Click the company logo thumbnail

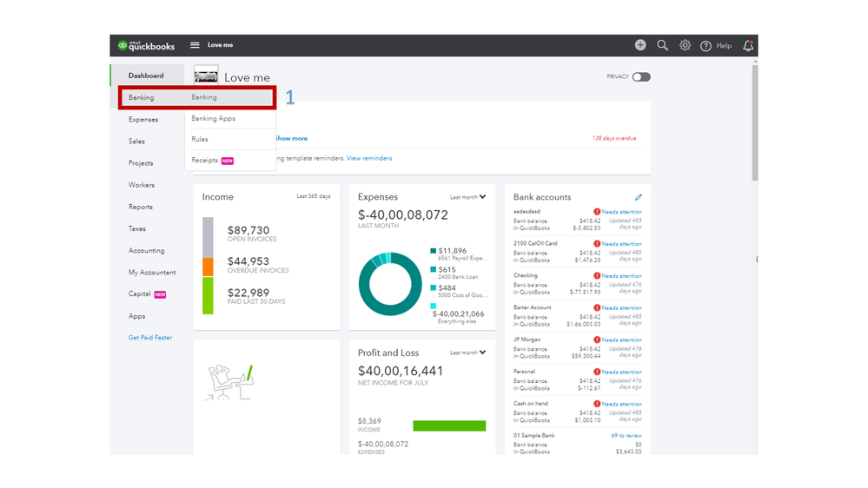coord(206,76)
